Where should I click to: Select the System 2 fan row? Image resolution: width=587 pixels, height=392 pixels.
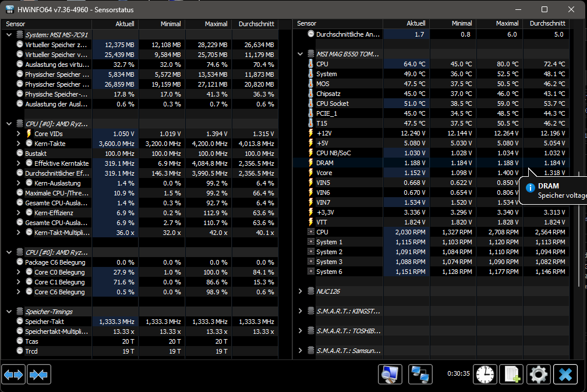click(432, 252)
